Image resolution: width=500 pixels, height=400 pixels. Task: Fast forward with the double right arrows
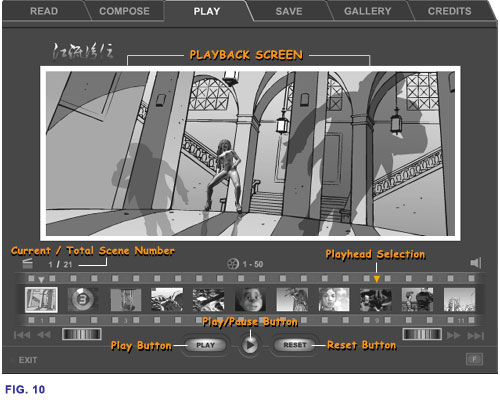pos(454,335)
